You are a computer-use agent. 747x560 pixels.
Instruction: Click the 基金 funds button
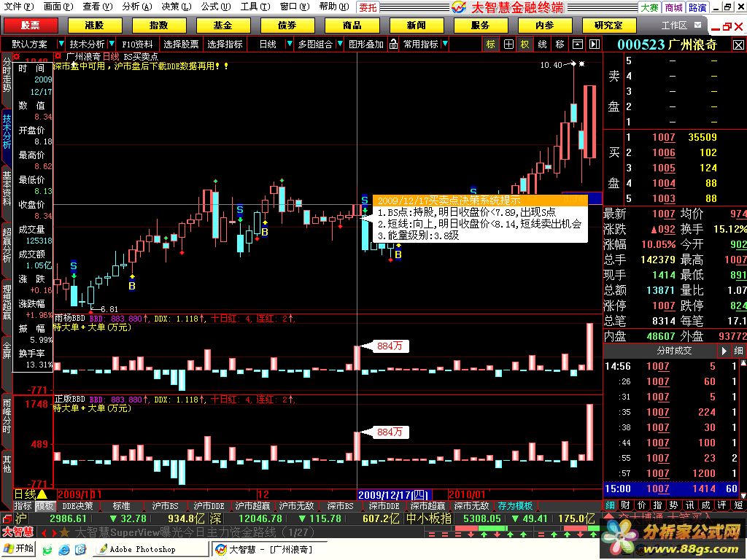click(223, 26)
